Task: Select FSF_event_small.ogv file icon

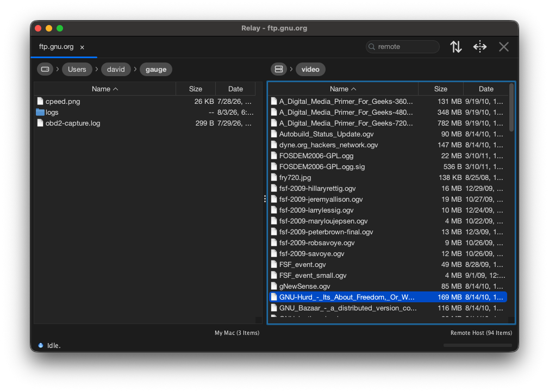Action: click(274, 275)
